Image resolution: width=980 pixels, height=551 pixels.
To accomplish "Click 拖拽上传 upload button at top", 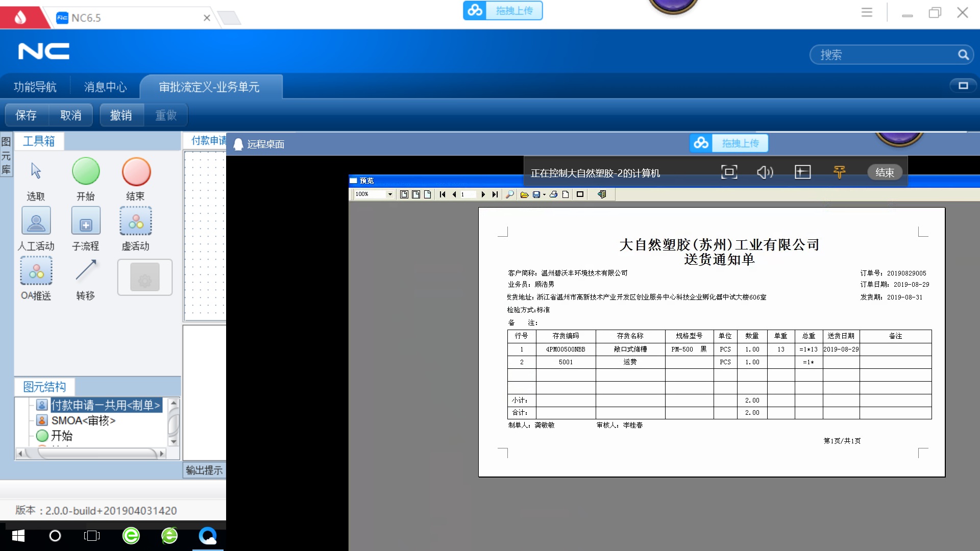I will tap(503, 10).
